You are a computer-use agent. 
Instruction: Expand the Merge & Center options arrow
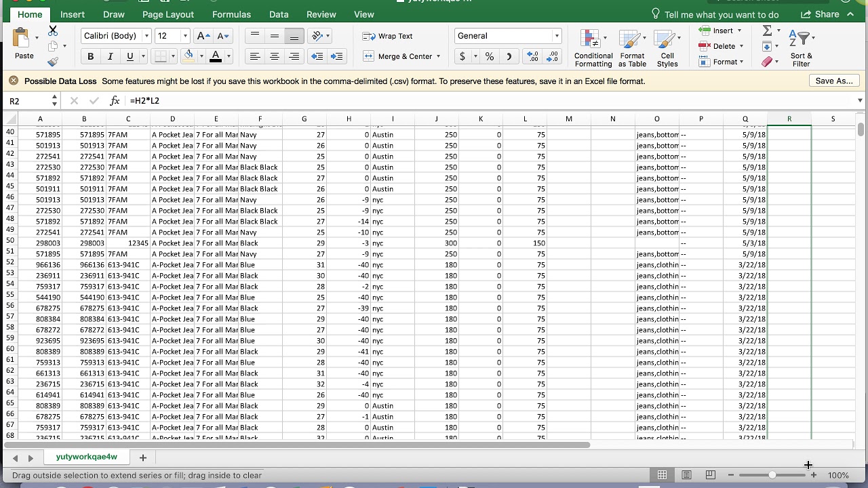[438, 56]
